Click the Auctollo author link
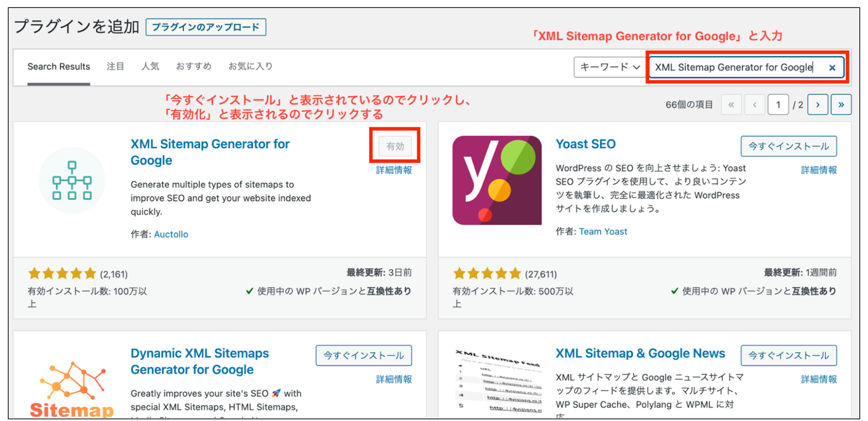Image resolution: width=868 pixels, height=421 pixels. [x=171, y=234]
